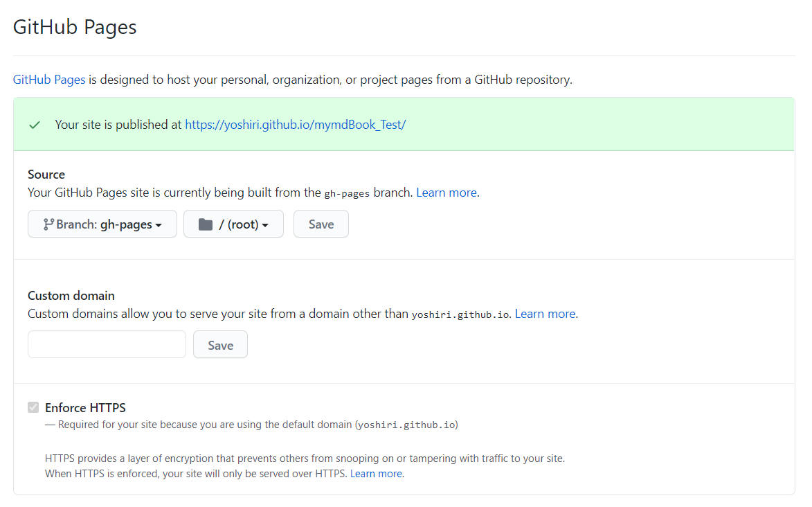Click the Source section heading

[x=46, y=174]
